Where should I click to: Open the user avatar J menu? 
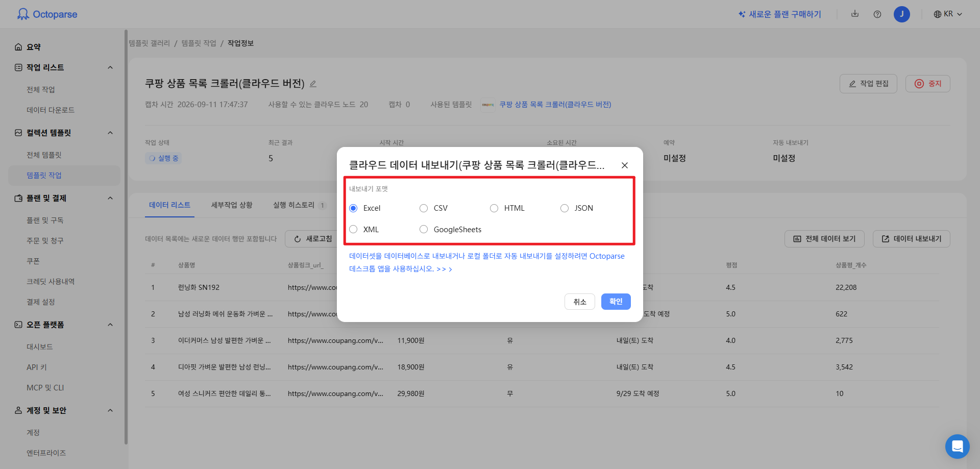(902, 14)
